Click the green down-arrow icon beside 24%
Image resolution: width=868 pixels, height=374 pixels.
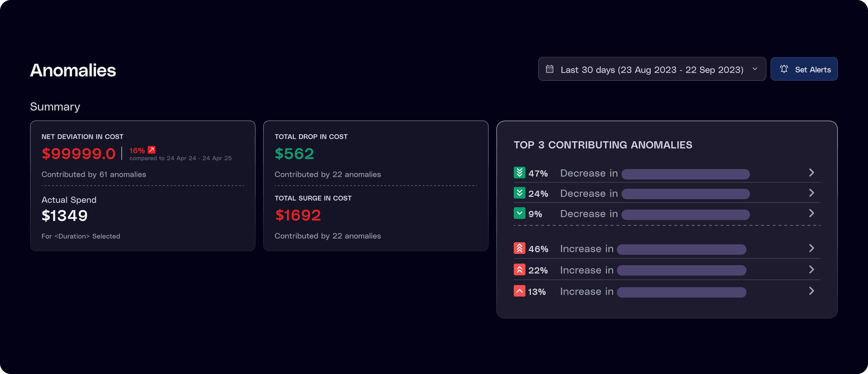[x=519, y=193]
